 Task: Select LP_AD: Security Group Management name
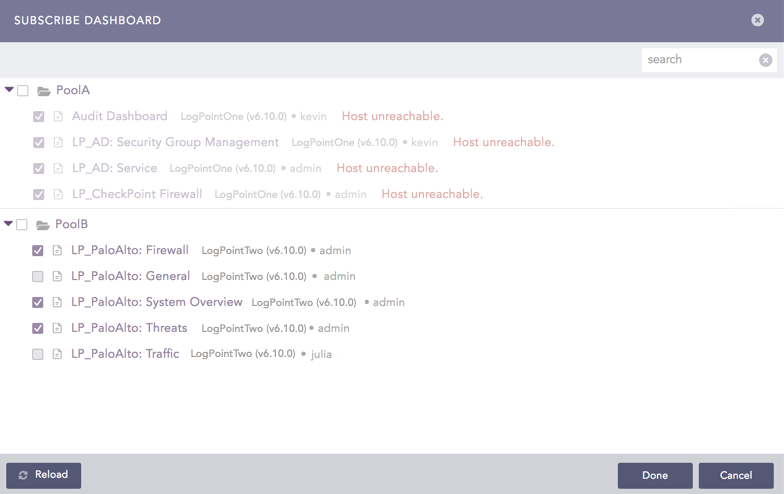click(176, 142)
